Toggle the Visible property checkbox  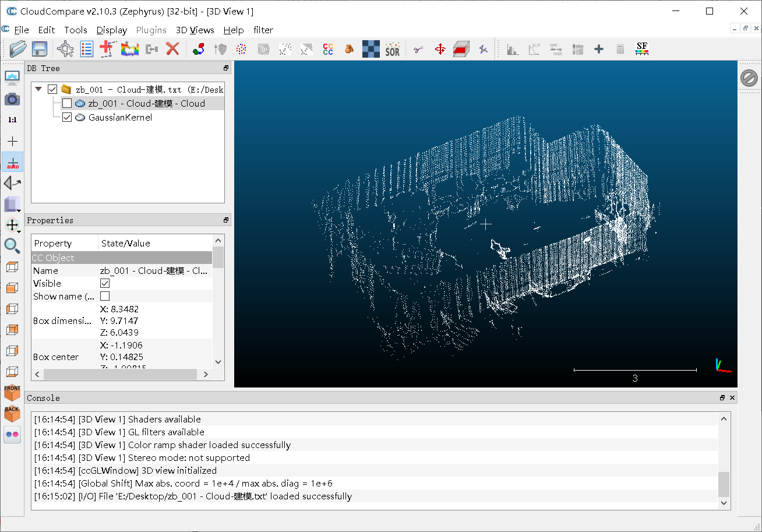pos(105,283)
